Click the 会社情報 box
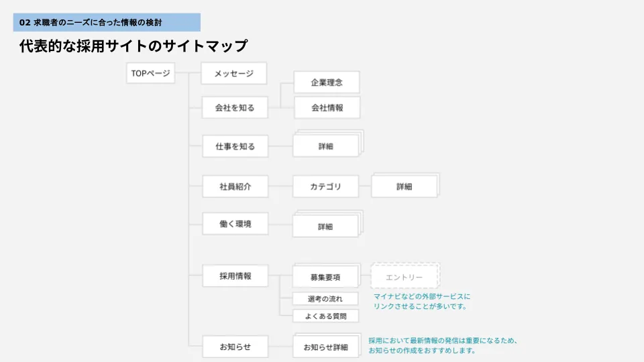 [x=327, y=107]
